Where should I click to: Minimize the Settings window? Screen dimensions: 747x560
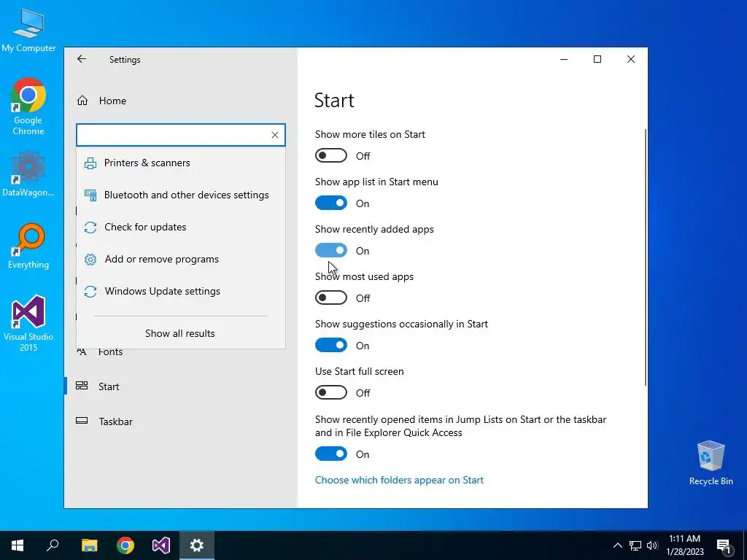coord(564,59)
